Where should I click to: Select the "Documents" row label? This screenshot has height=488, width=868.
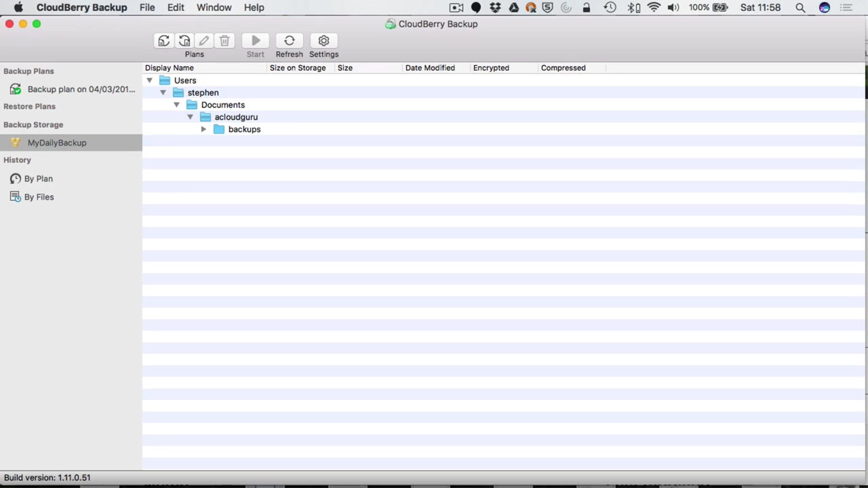[x=223, y=105]
